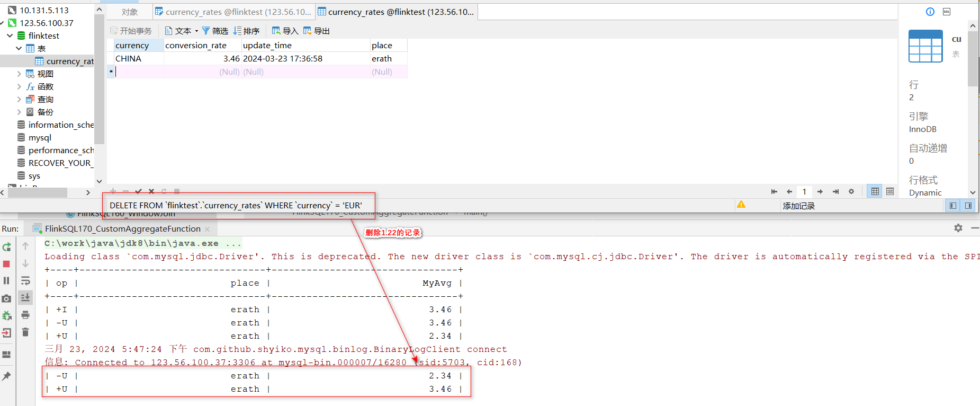Click the Filter (筛选) button

click(215, 31)
